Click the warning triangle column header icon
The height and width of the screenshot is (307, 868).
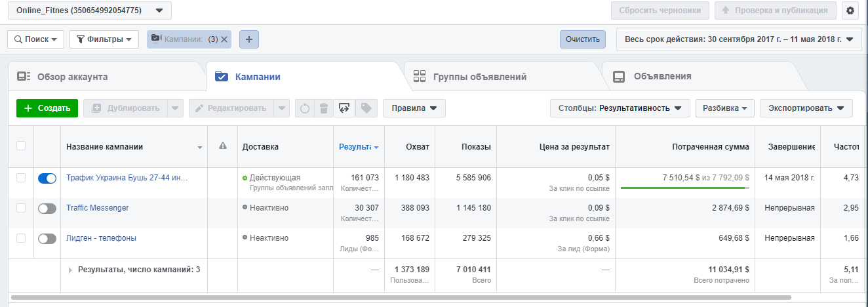(x=222, y=146)
